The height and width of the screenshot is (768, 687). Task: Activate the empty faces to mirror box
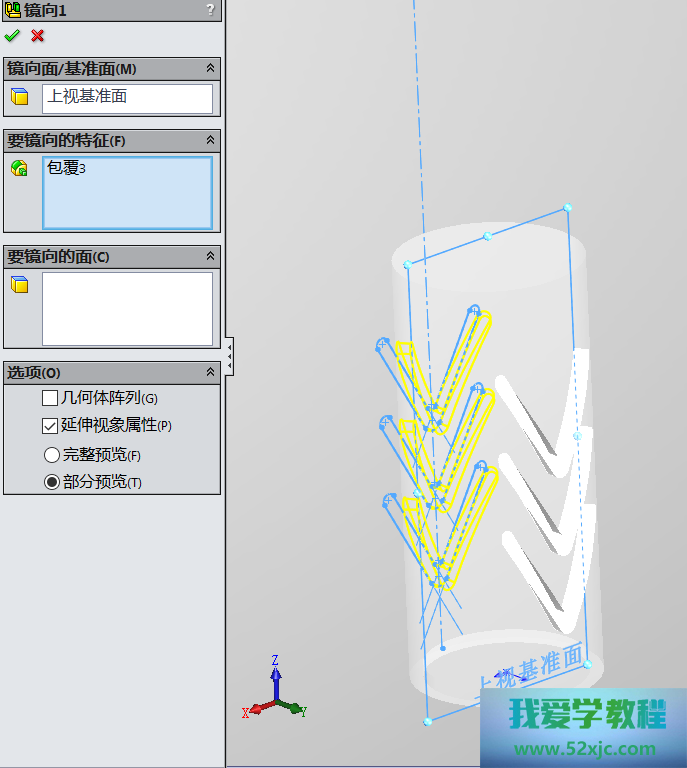click(x=127, y=309)
